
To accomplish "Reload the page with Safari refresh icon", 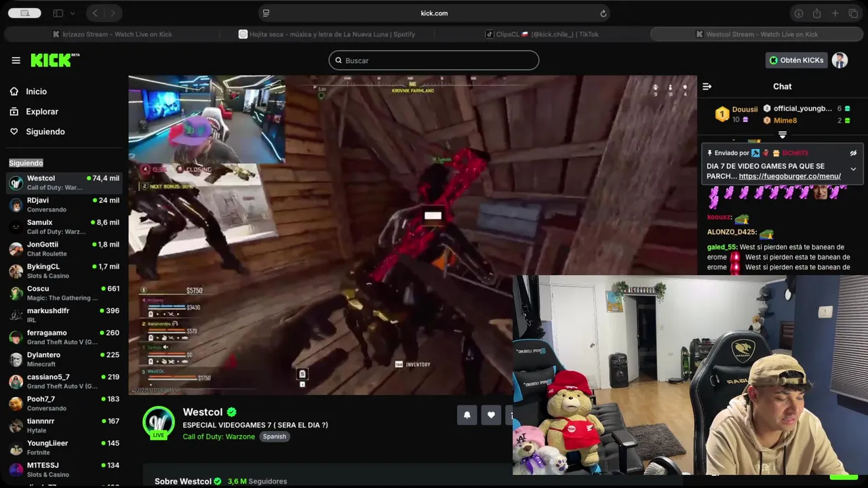I will pos(603,13).
